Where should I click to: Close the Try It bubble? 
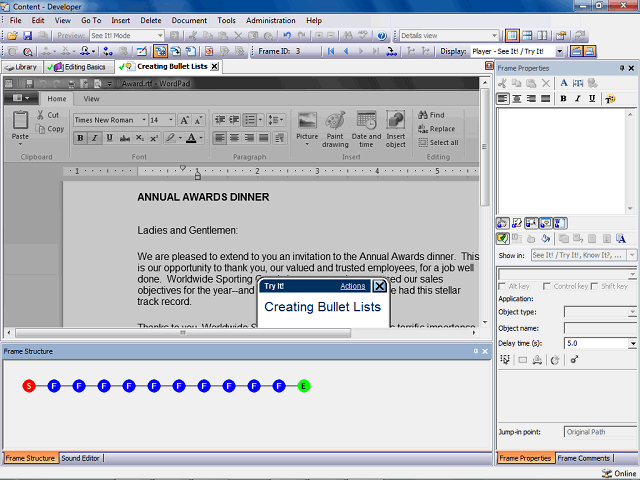click(379, 286)
